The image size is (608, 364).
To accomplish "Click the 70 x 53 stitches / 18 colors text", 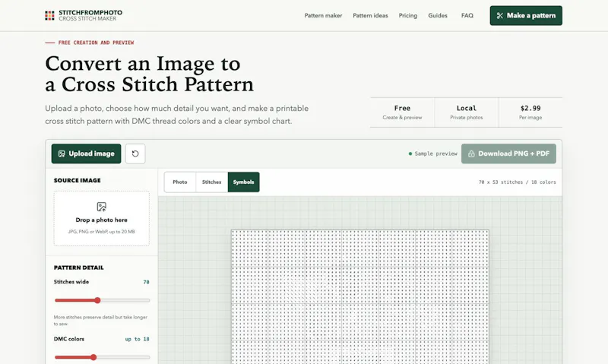I will point(517,182).
